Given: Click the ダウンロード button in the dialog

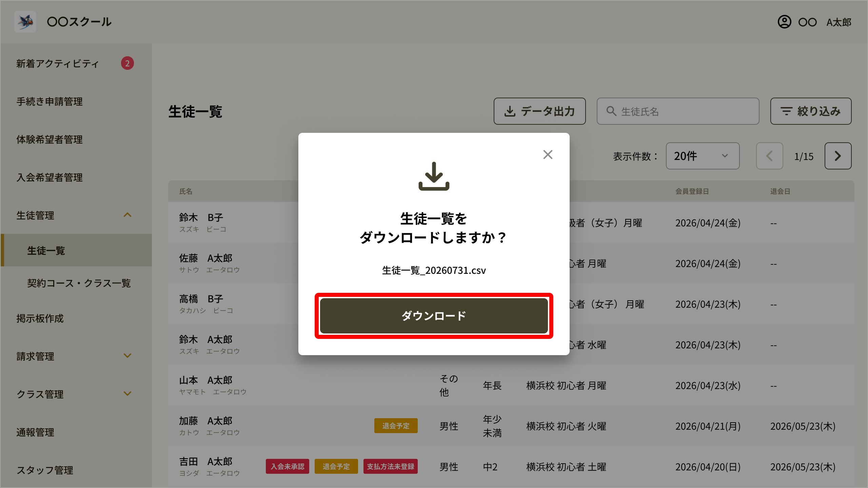Looking at the screenshot, I should click(434, 316).
